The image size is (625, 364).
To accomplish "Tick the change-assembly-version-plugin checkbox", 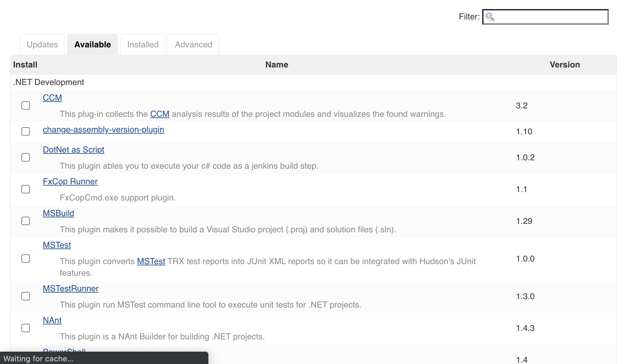I will tap(26, 131).
